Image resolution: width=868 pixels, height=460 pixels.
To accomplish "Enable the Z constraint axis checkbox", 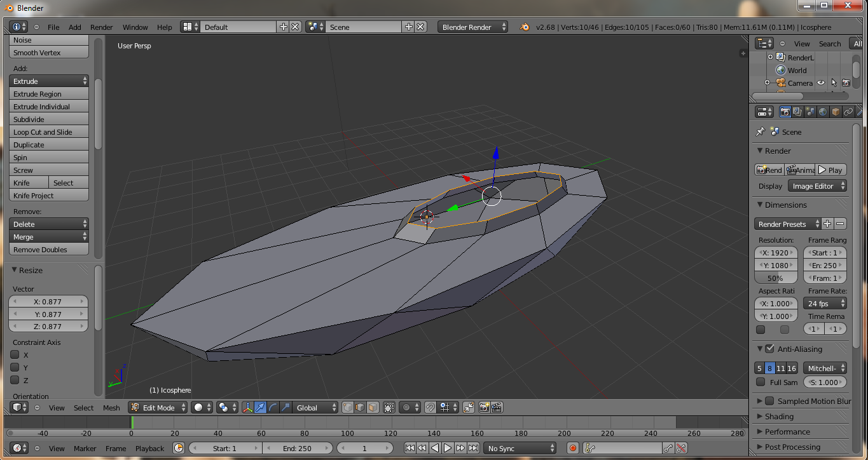I will click(x=15, y=380).
